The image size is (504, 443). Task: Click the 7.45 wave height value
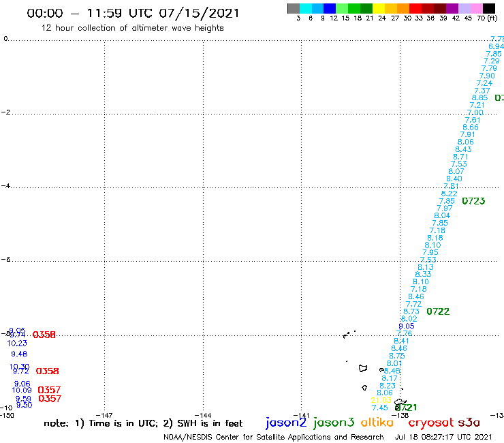click(379, 408)
